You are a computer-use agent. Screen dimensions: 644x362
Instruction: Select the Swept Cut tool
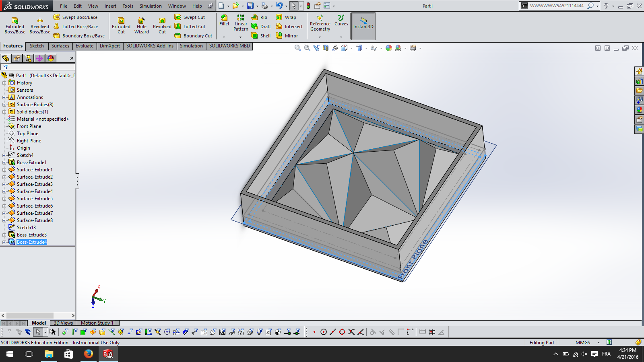pyautogui.click(x=190, y=17)
